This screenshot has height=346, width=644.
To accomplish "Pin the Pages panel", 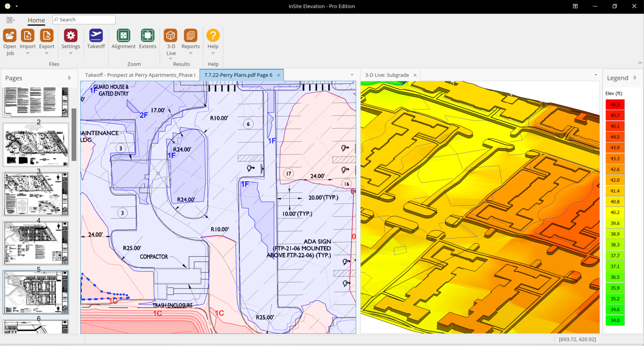I will [69, 78].
